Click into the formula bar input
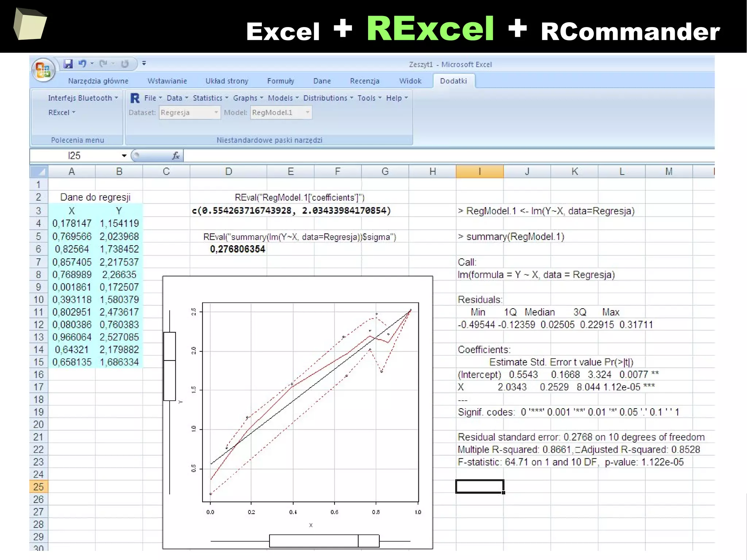The width and height of the screenshot is (747, 560). point(449,156)
